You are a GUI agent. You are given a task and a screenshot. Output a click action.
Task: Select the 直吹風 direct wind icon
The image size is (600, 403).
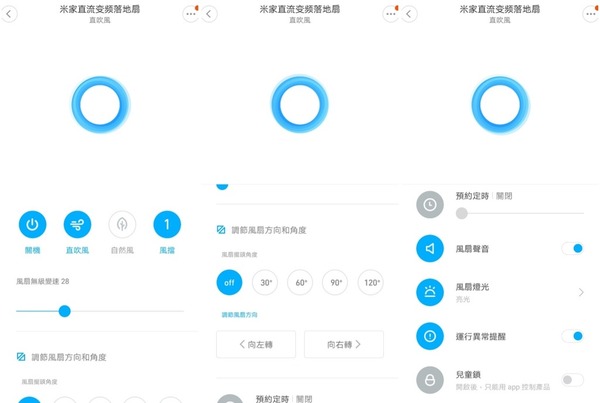click(x=77, y=224)
